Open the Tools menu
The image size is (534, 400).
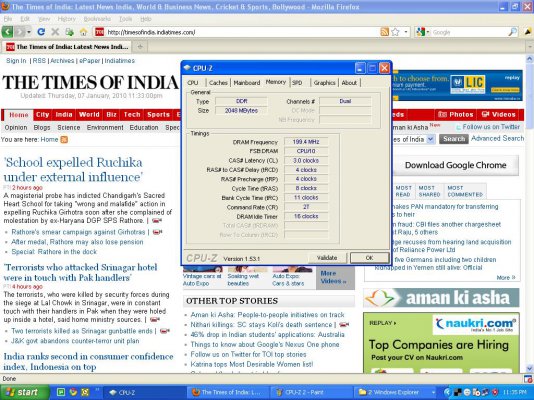point(125,19)
